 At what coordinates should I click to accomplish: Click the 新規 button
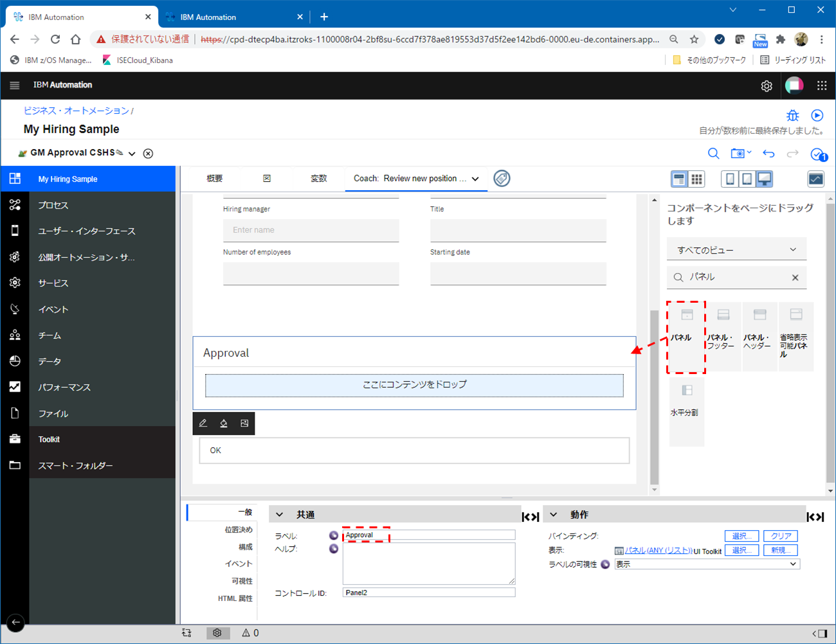[781, 550]
